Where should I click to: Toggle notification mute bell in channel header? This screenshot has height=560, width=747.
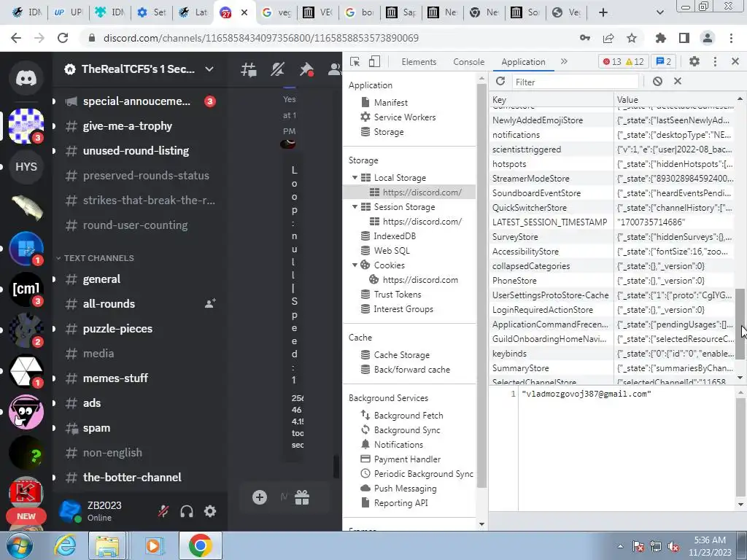(277, 69)
